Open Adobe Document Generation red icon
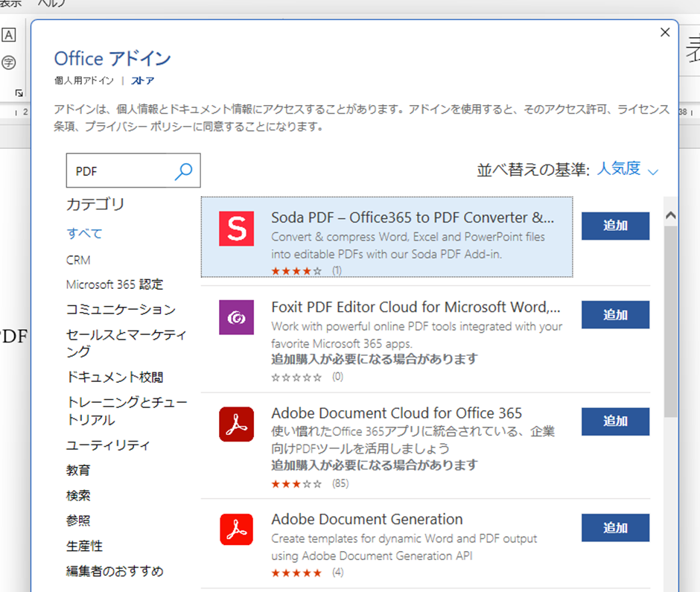 (236, 529)
